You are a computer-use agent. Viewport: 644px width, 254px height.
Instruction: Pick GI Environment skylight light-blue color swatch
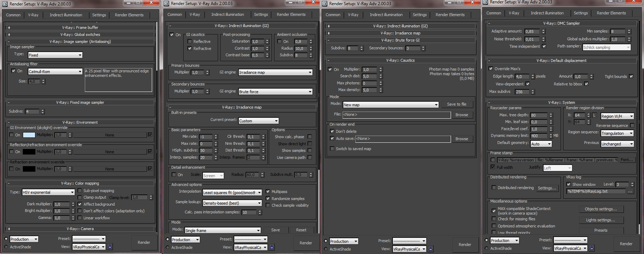29,135
